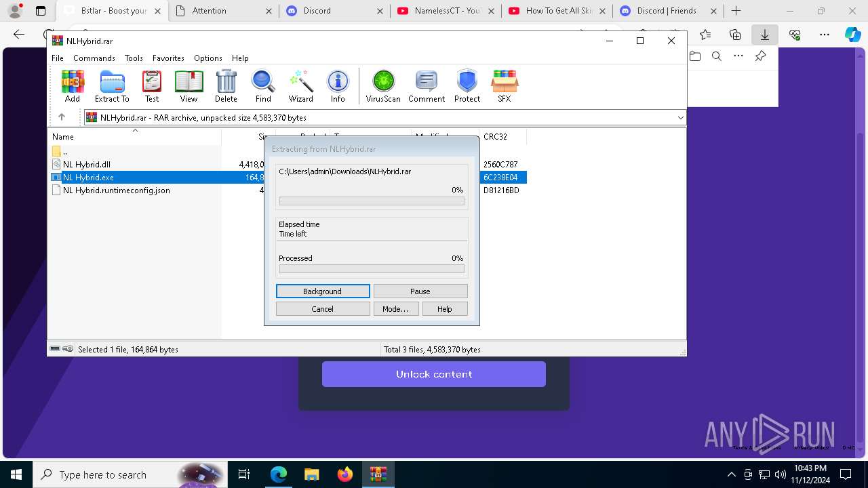Open the Copilot icon in Edge
Viewport: 868px width, 488px height.
point(852,35)
